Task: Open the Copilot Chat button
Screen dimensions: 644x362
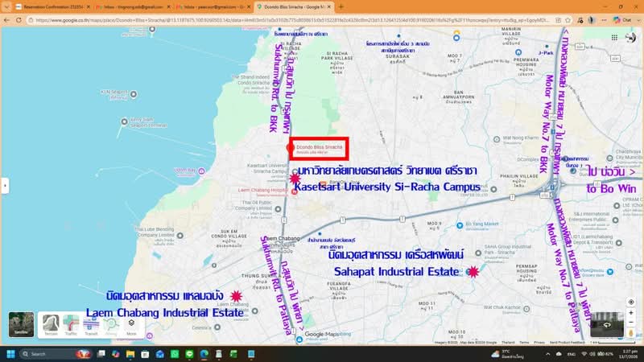Action: click(x=622, y=20)
